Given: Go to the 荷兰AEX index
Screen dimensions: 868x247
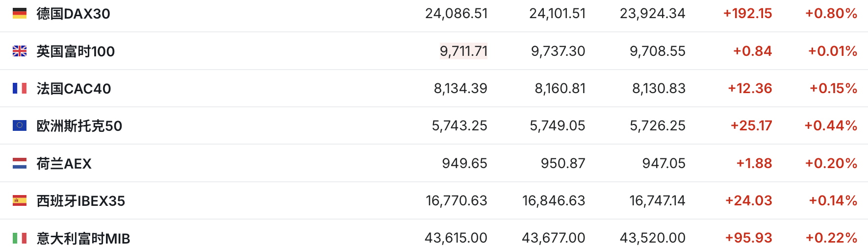Looking at the screenshot, I should pyautogui.click(x=64, y=164).
